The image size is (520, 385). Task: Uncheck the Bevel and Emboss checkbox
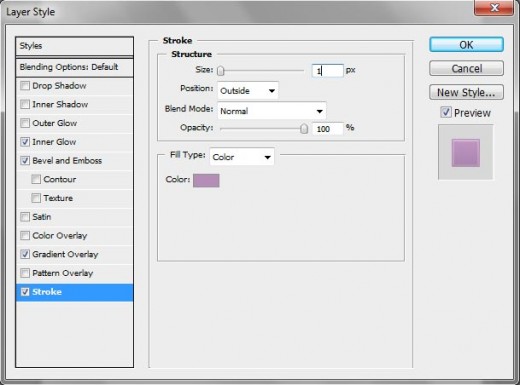point(25,160)
